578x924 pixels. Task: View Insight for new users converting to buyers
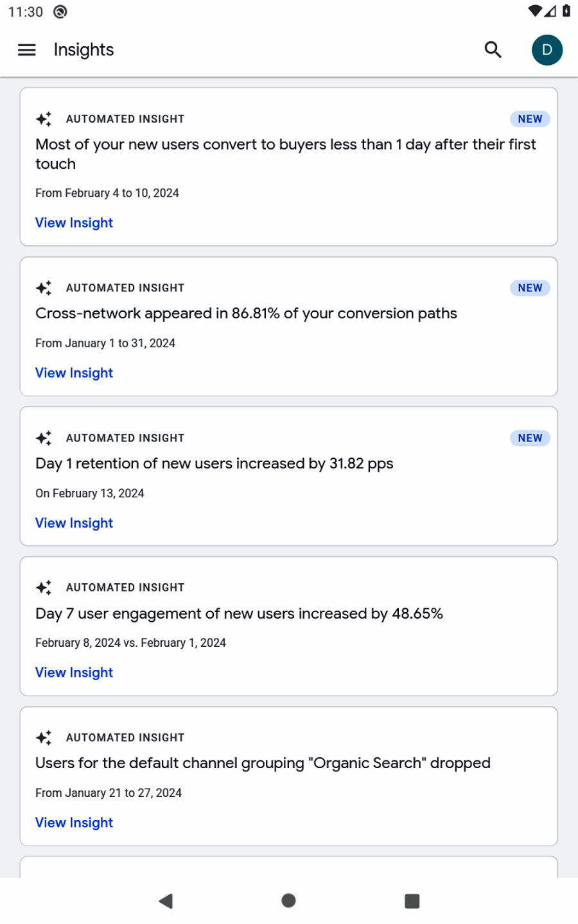(74, 223)
